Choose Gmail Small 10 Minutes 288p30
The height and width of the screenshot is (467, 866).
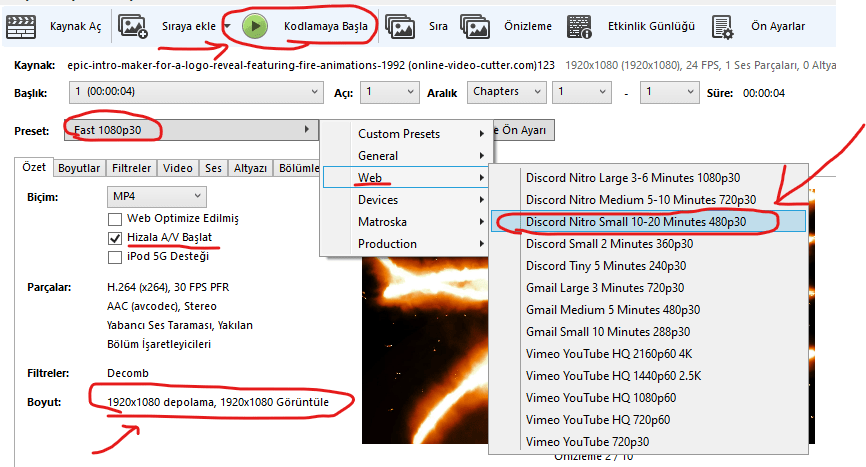(x=648, y=332)
